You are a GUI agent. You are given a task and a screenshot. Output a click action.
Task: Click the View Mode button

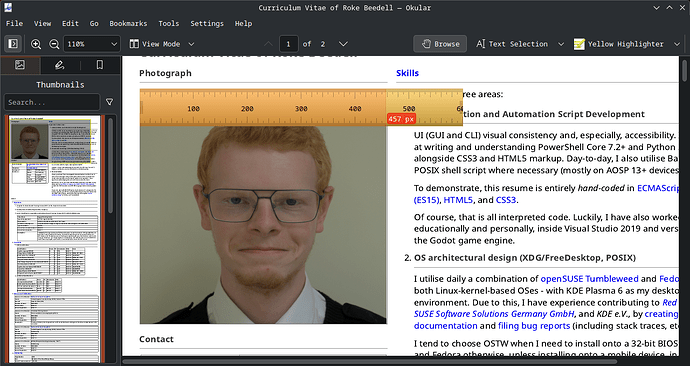pos(155,44)
